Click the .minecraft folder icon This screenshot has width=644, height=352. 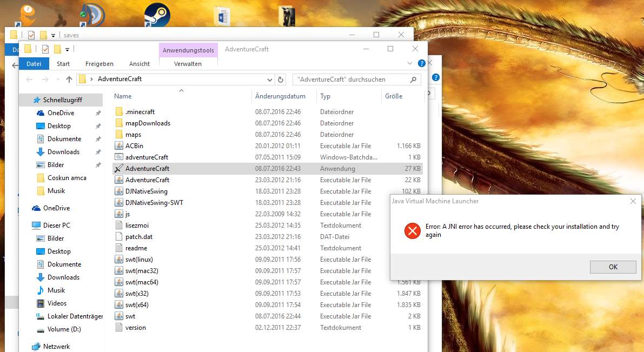point(119,112)
